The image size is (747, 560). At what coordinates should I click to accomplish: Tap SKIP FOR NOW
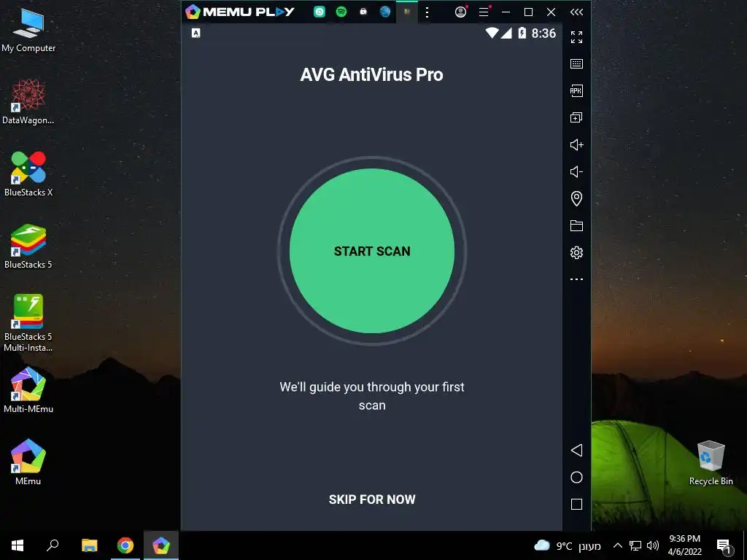pyautogui.click(x=371, y=499)
